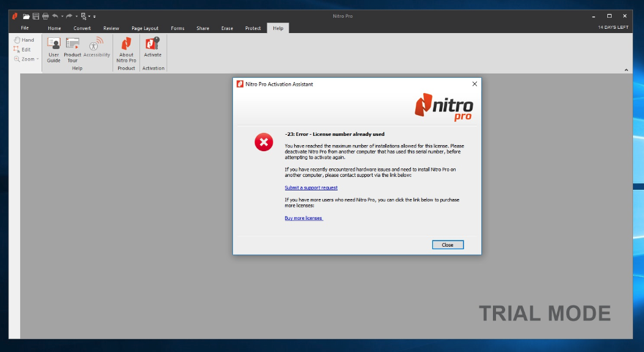The image size is (644, 352).
Task: Click the Undo arrow icon
Action: [55, 16]
